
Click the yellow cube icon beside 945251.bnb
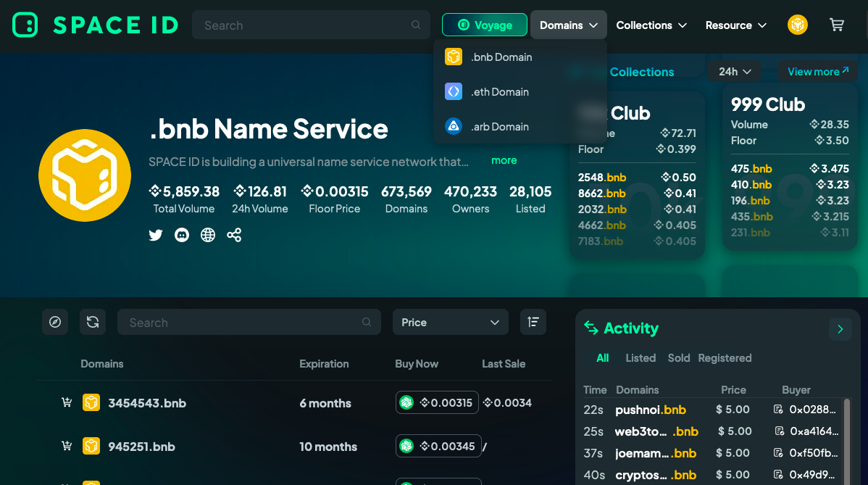click(91, 446)
